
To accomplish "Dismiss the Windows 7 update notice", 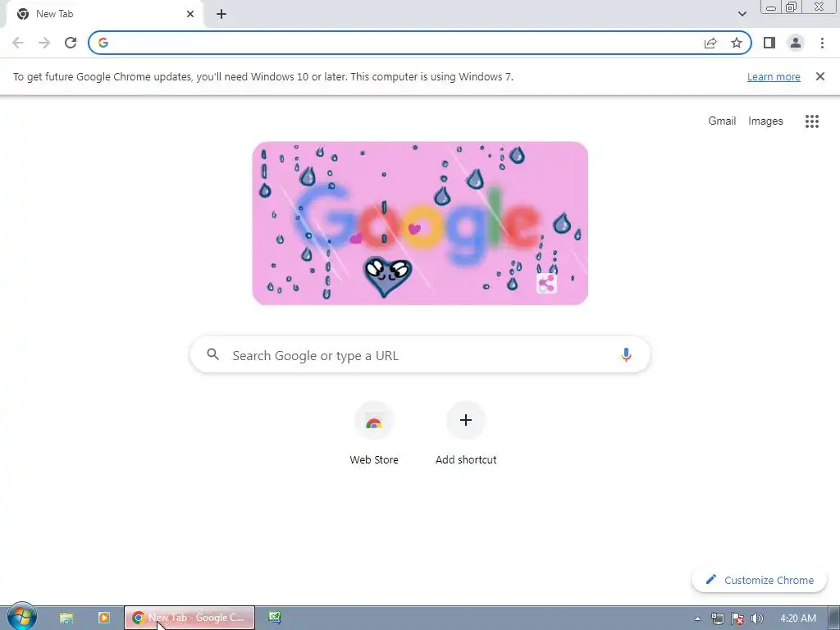I will 819,76.
